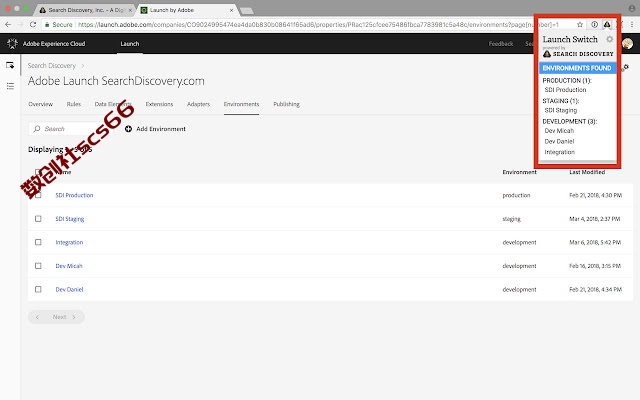
Task: Open the SDI Staging environment link
Action: (x=70, y=219)
